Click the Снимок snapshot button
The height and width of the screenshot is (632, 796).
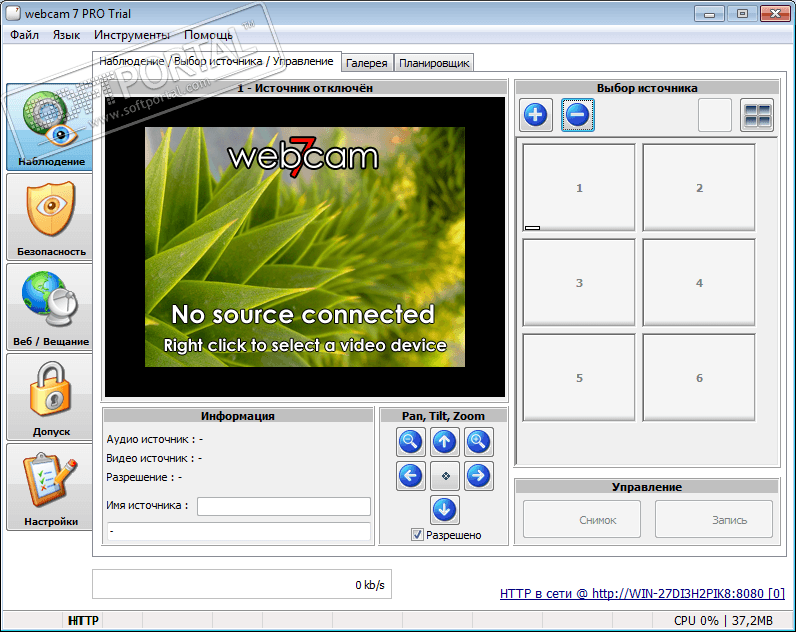click(582, 519)
